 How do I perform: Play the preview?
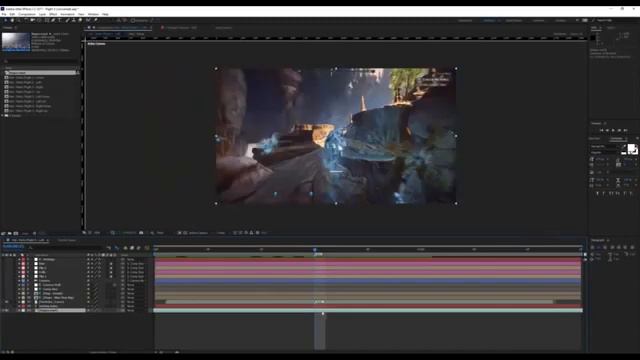tap(613, 130)
